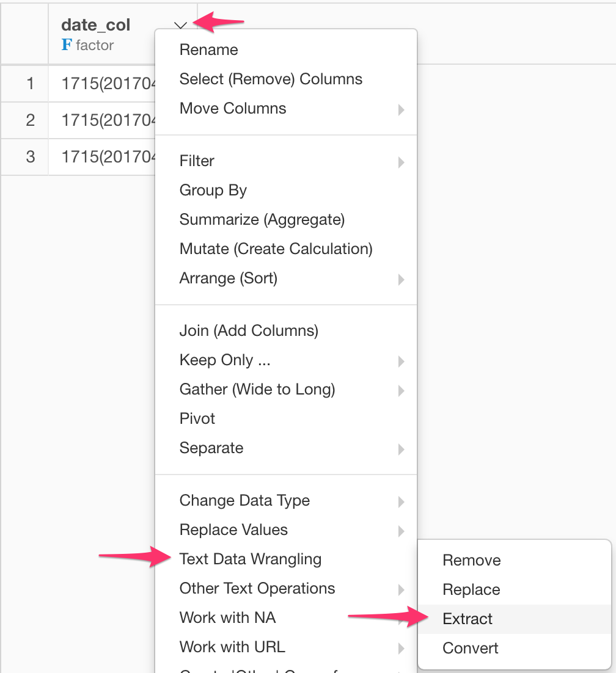Select Group By from the menu
Viewport: 616px width, 673px height.
pyautogui.click(x=213, y=190)
